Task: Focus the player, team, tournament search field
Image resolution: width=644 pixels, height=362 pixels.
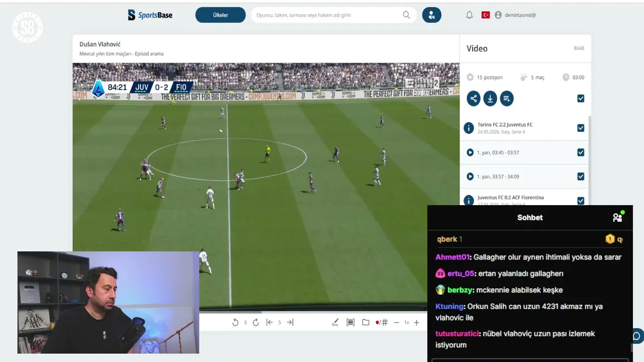Action: 334,15
